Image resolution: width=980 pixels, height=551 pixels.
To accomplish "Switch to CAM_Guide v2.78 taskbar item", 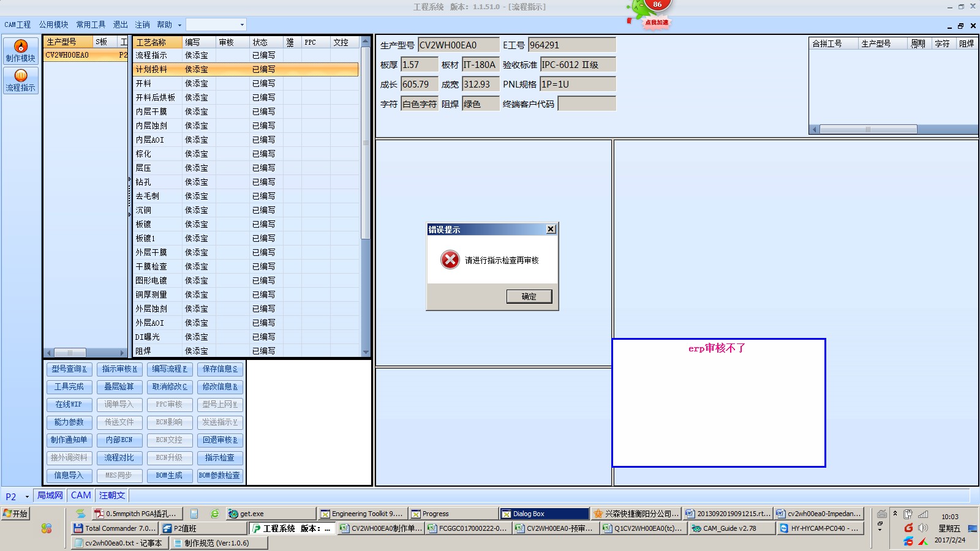I will click(731, 528).
